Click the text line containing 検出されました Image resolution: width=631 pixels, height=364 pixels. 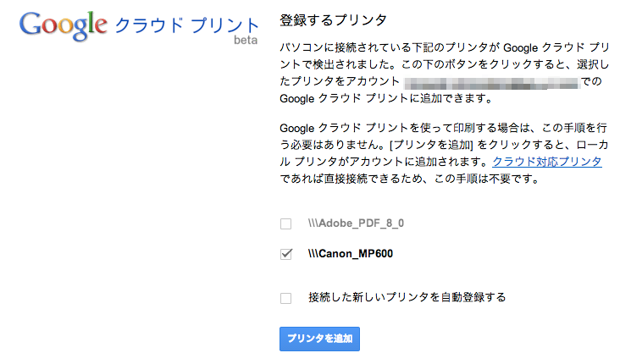pyautogui.click(x=445, y=64)
